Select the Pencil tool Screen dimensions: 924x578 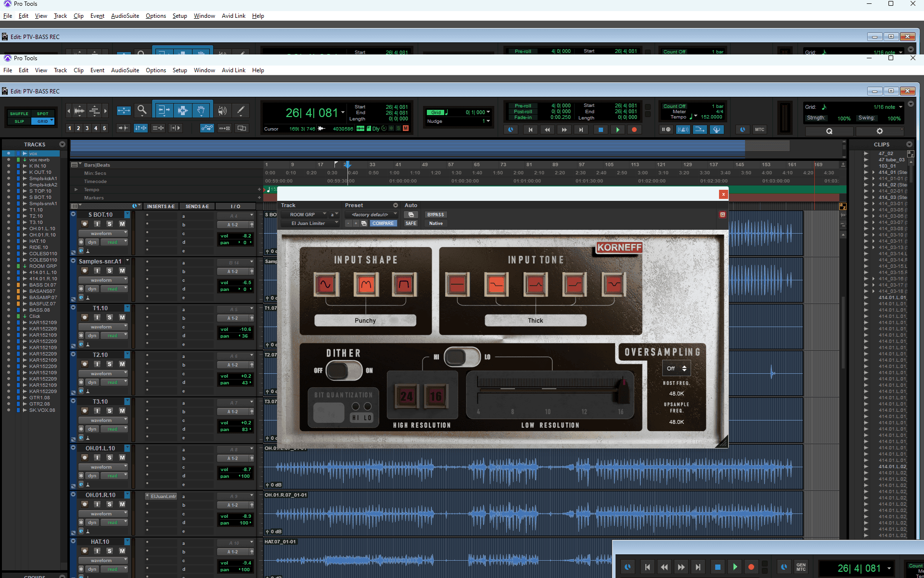[241, 110]
